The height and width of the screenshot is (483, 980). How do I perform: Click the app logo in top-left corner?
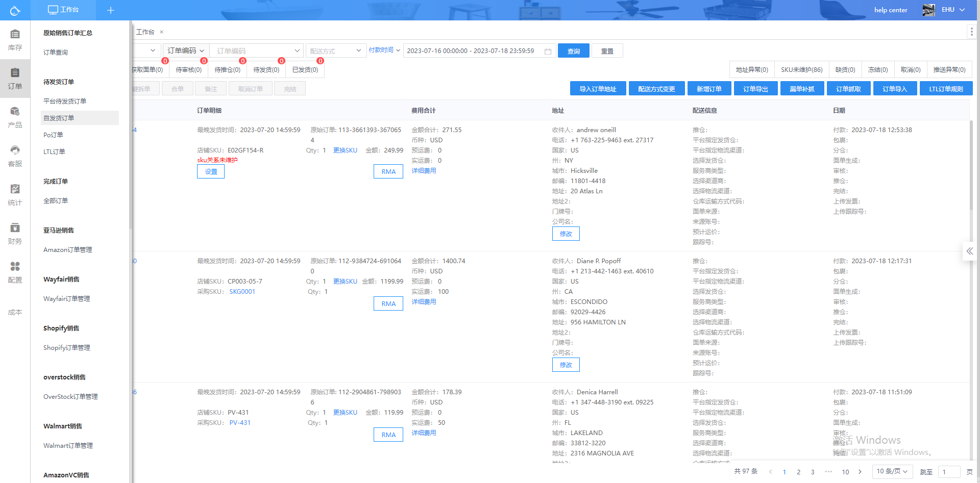[x=15, y=10]
